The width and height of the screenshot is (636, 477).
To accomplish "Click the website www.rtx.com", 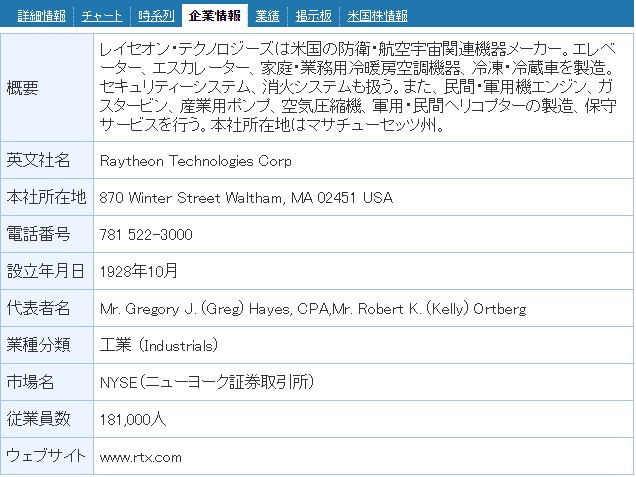I will (x=140, y=457).
